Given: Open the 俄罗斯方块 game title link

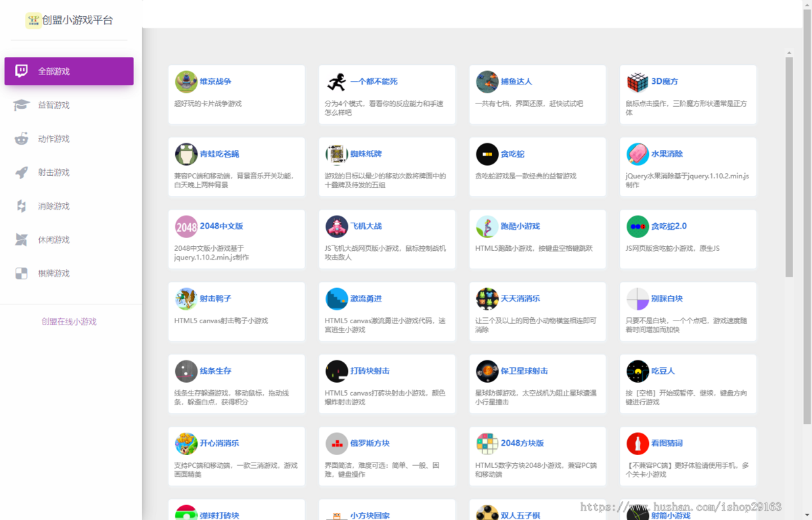Looking at the screenshot, I should 370,444.
